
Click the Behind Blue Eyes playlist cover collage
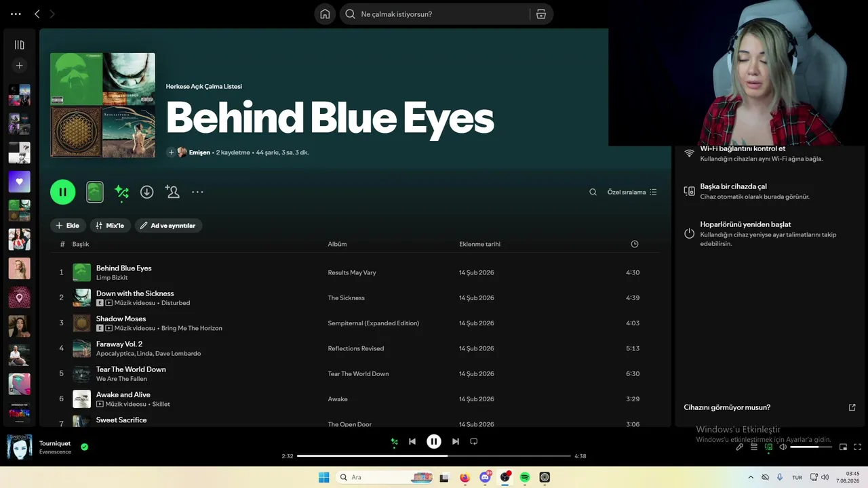click(102, 105)
